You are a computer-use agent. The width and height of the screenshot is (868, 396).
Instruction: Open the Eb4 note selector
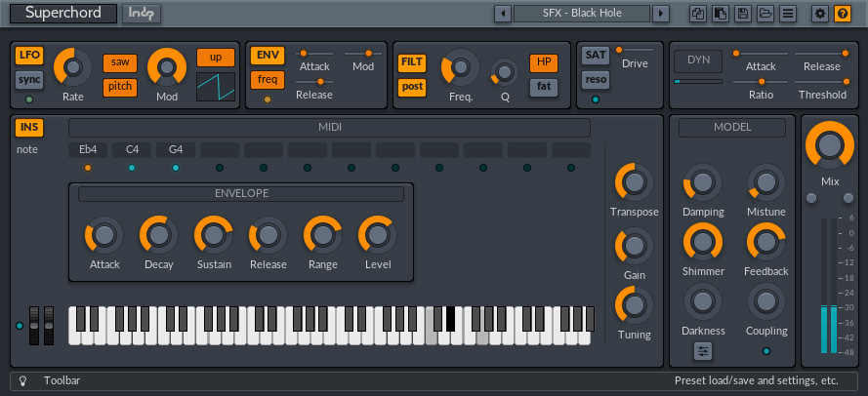point(88,150)
